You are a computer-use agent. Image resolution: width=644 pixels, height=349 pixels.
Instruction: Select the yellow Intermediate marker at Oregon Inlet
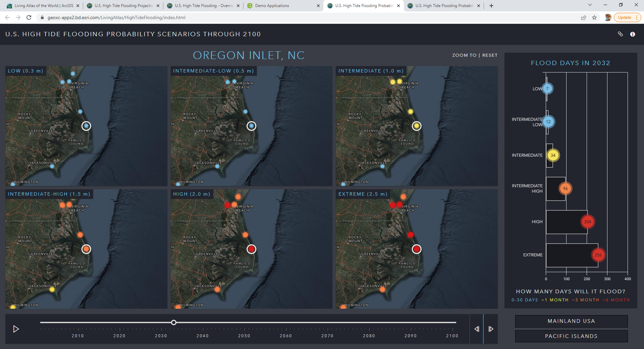tap(417, 126)
